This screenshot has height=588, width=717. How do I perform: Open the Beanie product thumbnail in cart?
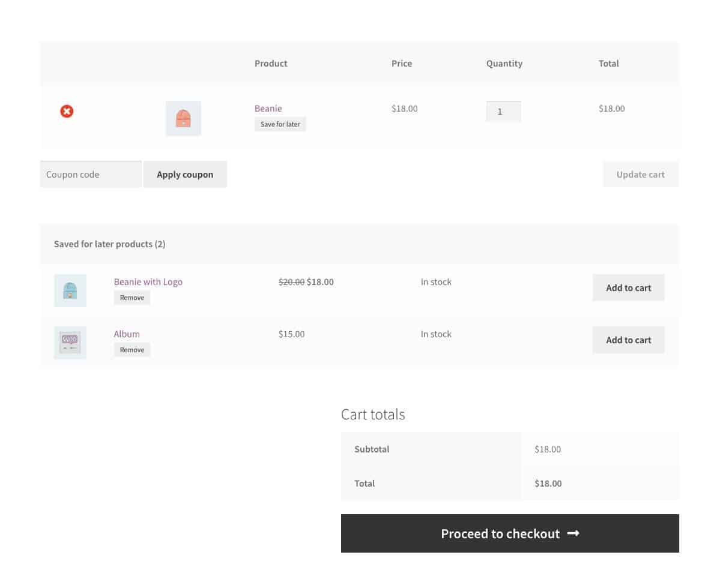pos(183,118)
